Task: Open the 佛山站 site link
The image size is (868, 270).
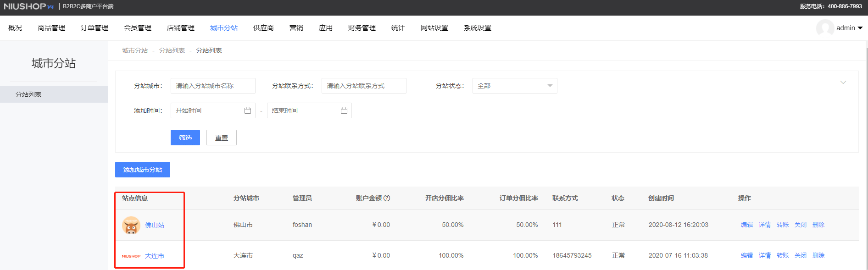Action: pos(155,225)
